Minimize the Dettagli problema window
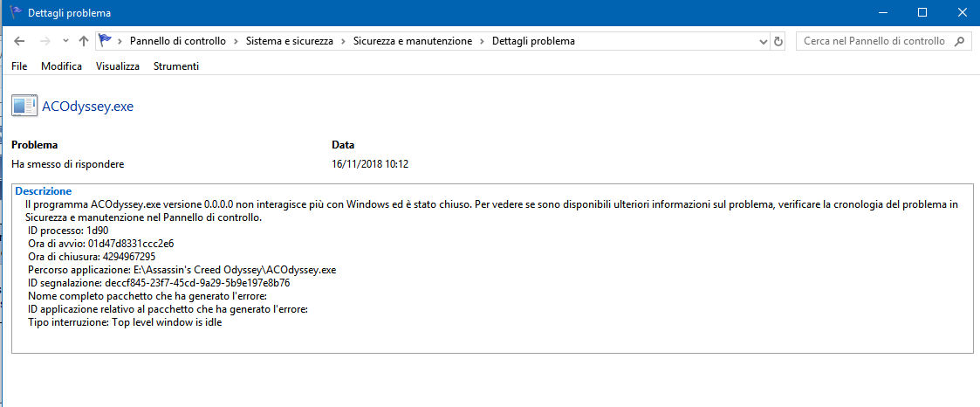This screenshot has width=980, height=407. tap(882, 12)
